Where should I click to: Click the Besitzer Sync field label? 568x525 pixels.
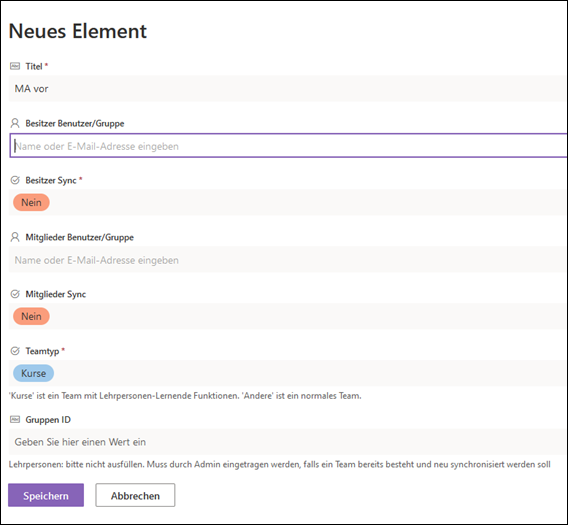pyautogui.click(x=51, y=180)
